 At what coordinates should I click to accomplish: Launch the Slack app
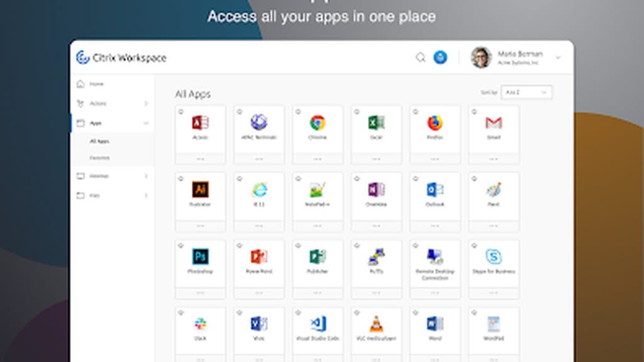201,324
